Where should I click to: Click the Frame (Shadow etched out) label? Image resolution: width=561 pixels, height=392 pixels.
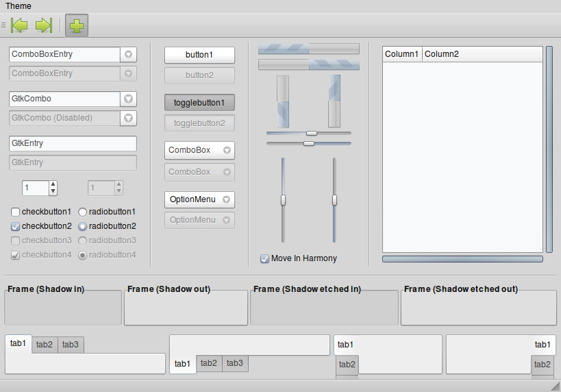point(461,289)
